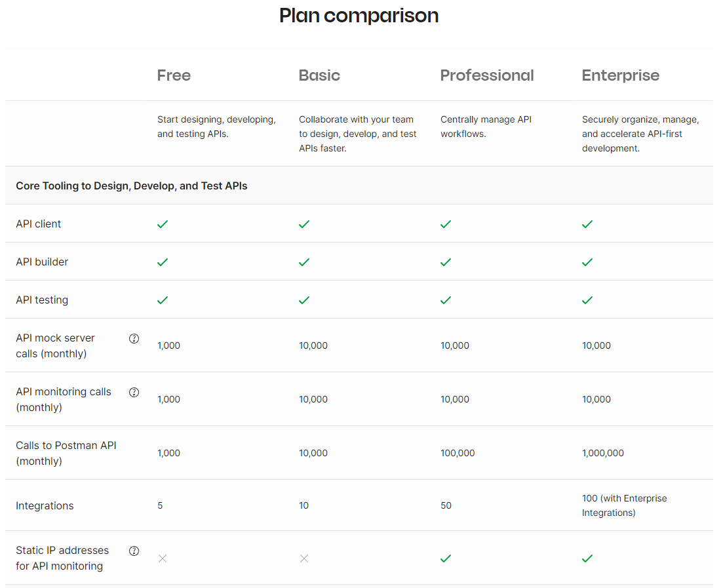Select the Basic plan column heading
This screenshot has width=723, height=588.
(319, 75)
